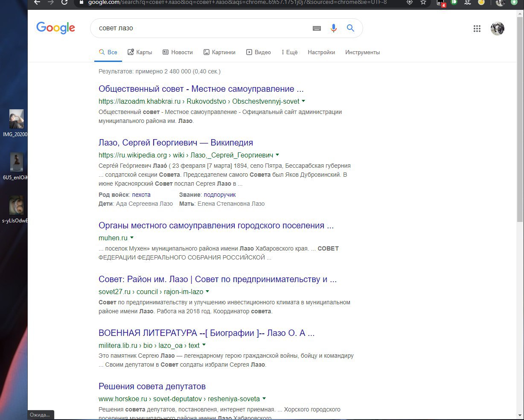The image size is (524, 420).
Task: Click 'Ада Сергеевна Лазо' text
Action: 144,204
